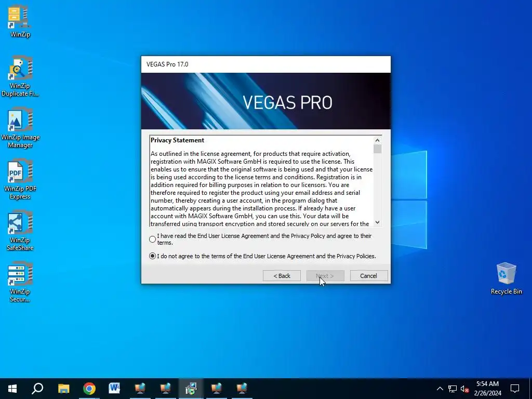Select the WinZip PDF Express icon
The width and height of the screenshot is (532, 399).
(x=20, y=179)
